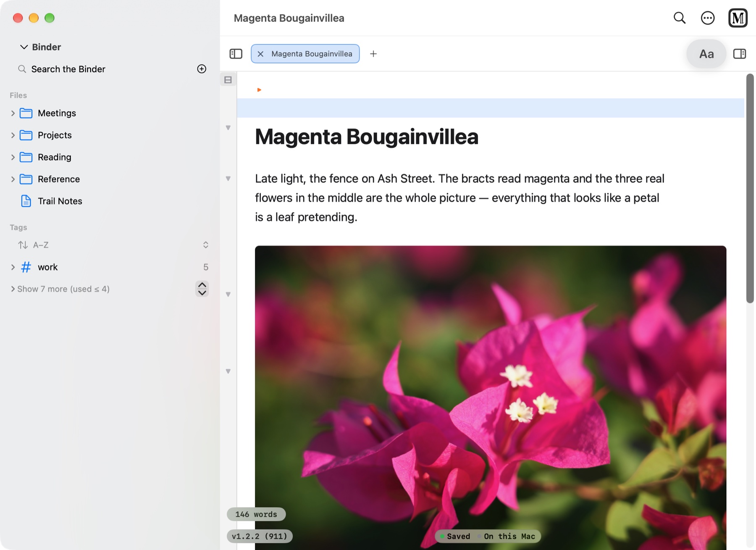The height and width of the screenshot is (550, 756).
Task: Click the editor vertical scrollbar
Action: pos(750,188)
